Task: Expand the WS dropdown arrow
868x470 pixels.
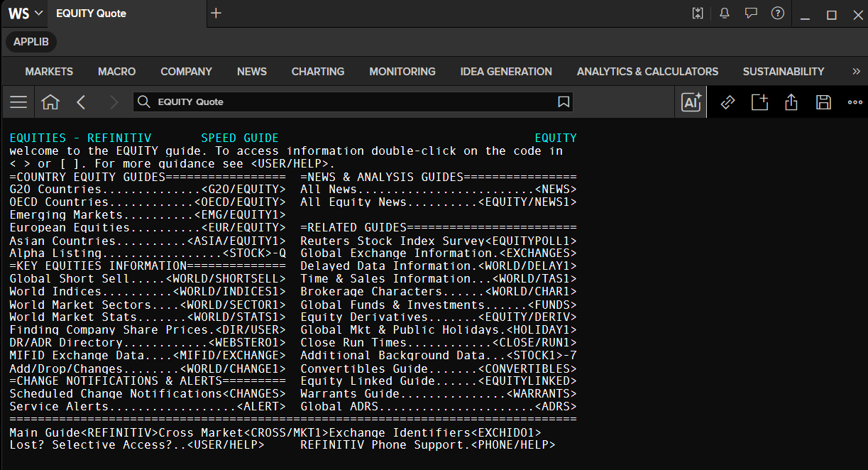Action: tap(38, 13)
